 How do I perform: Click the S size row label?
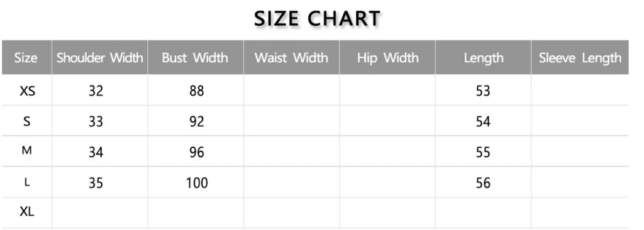(x=26, y=121)
